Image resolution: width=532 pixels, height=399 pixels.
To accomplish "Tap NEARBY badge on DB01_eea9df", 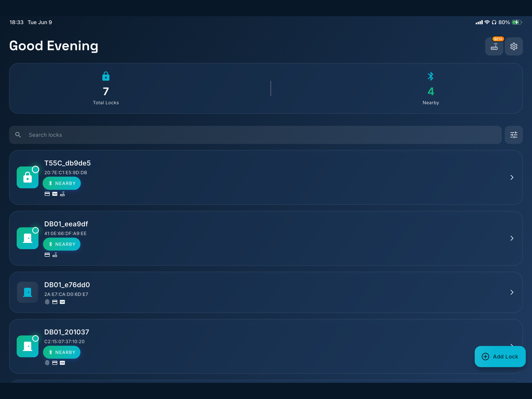I will click(x=62, y=244).
